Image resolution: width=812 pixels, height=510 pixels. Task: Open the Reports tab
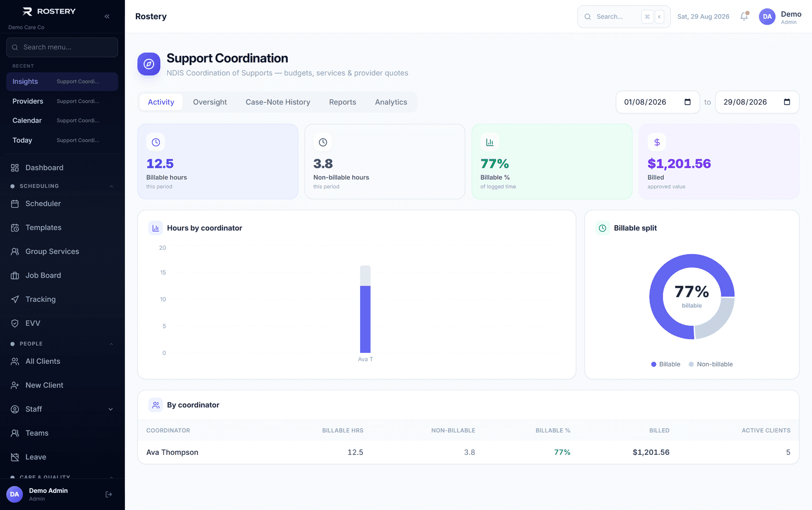coord(342,102)
